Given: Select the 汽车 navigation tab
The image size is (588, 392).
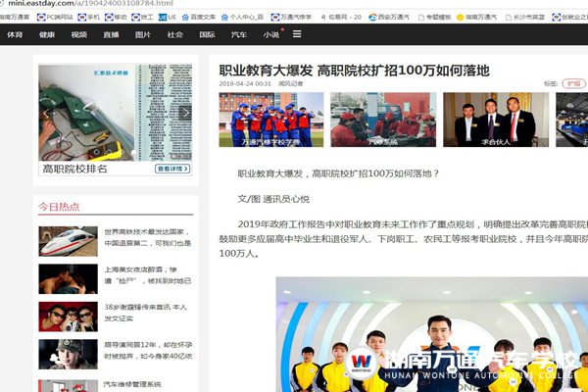Looking at the screenshot, I should point(239,34).
